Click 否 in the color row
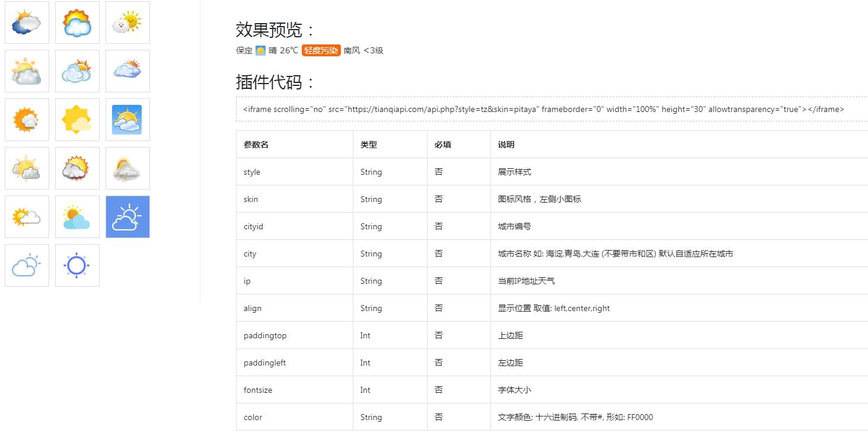The image size is (868, 439). pyautogui.click(x=439, y=417)
